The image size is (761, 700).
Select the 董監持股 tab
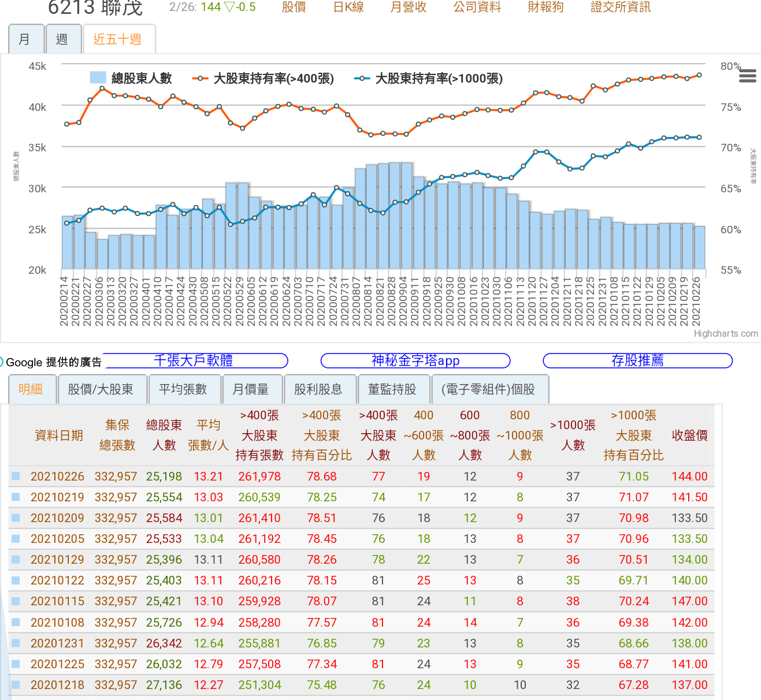[392, 389]
